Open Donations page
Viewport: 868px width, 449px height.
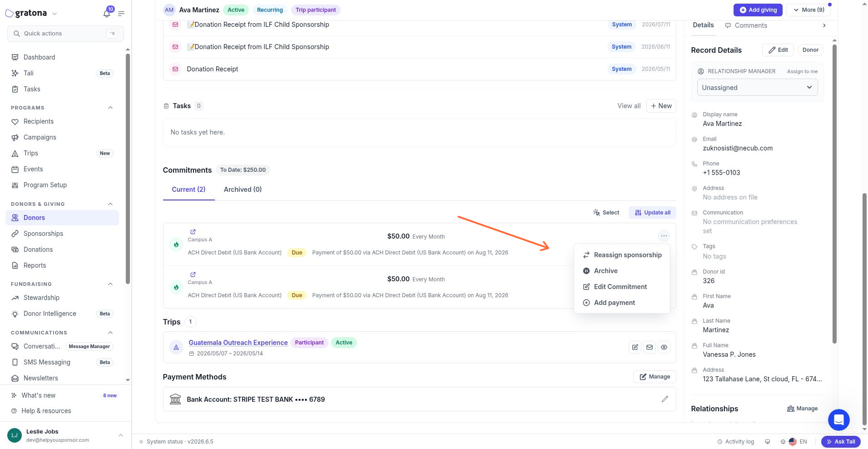coord(62,249)
